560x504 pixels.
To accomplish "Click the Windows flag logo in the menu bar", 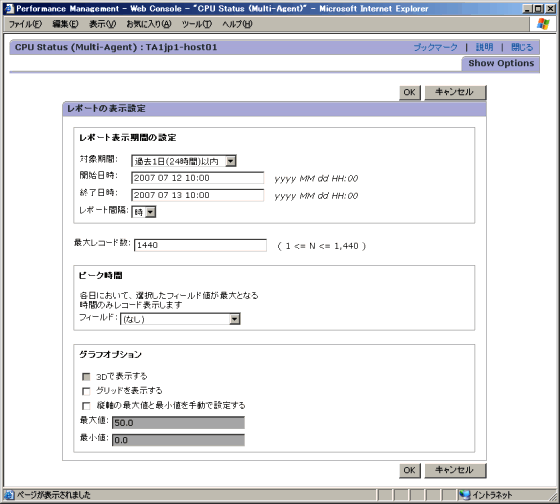I will [543, 24].
